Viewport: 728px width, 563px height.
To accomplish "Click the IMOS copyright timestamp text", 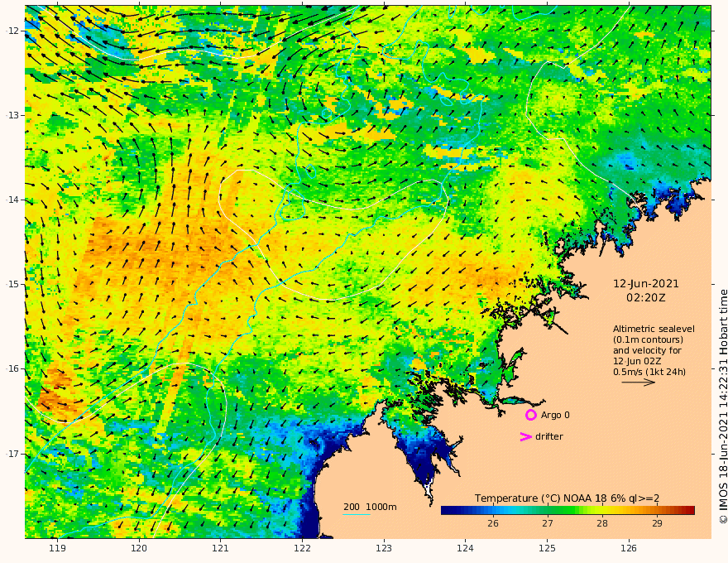I will pos(723,407).
